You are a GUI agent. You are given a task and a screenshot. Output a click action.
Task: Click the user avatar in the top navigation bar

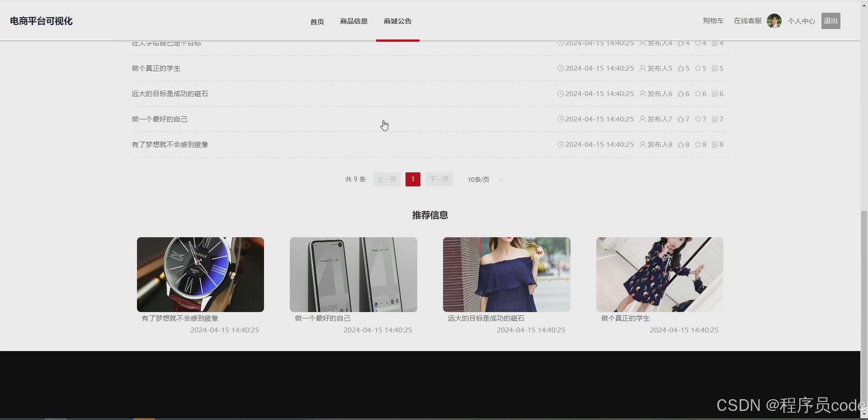pos(774,21)
